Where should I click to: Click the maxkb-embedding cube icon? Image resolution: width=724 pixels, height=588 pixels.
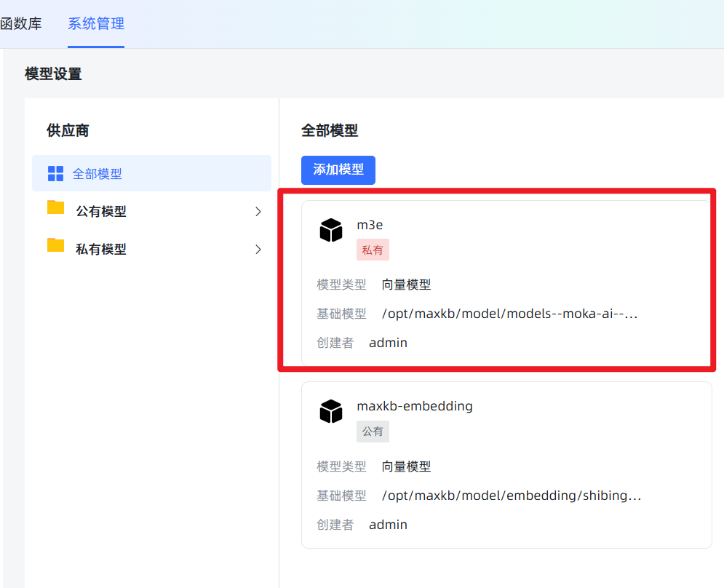pyautogui.click(x=331, y=412)
